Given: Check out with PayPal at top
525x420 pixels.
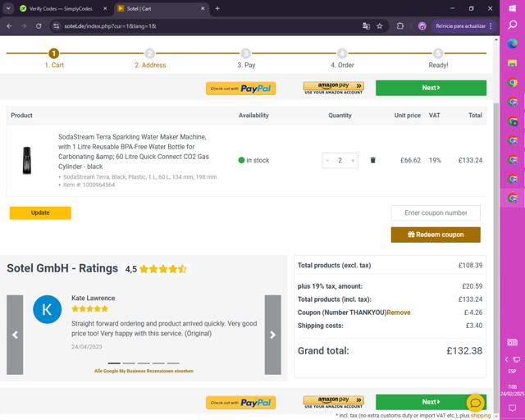Looking at the screenshot, I should 240,89.
